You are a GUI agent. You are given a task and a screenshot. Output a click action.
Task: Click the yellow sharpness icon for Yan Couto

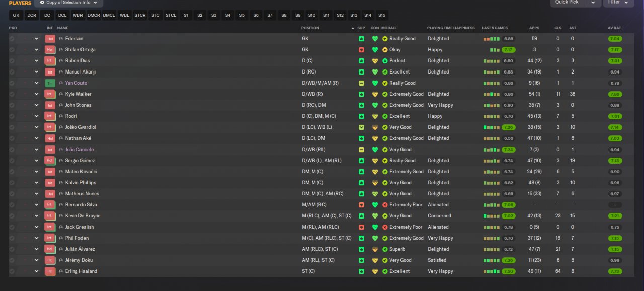click(361, 83)
